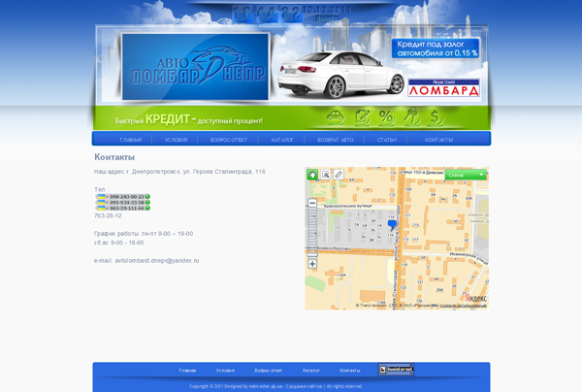Click call icon beside 098-283-00-23
This screenshot has width=582, height=392.
coord(147,197)
